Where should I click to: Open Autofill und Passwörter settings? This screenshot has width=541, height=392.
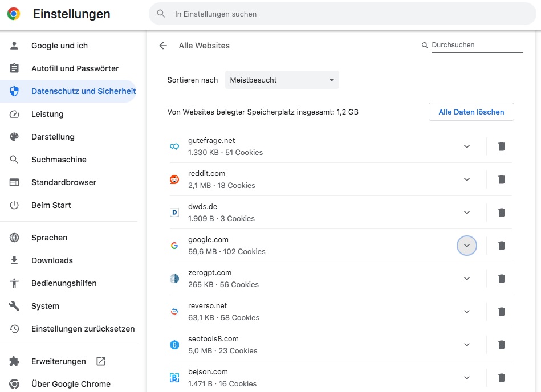75,68
